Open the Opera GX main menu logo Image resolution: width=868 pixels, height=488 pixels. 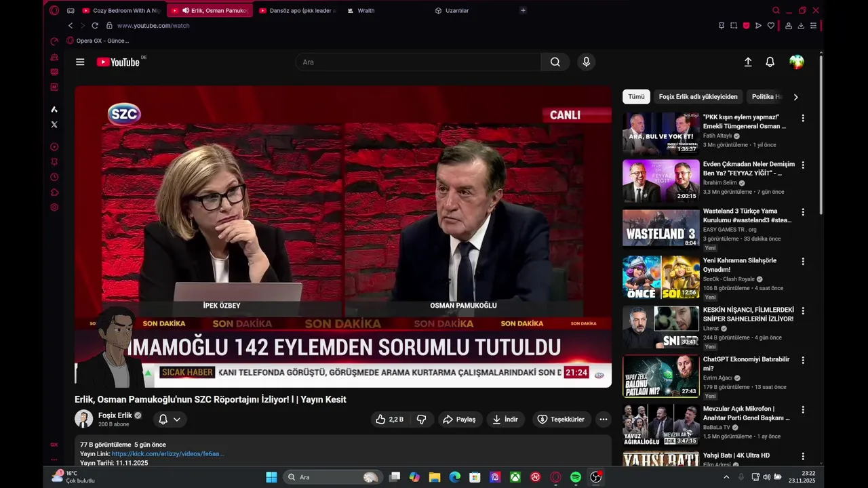pos(54,10)
